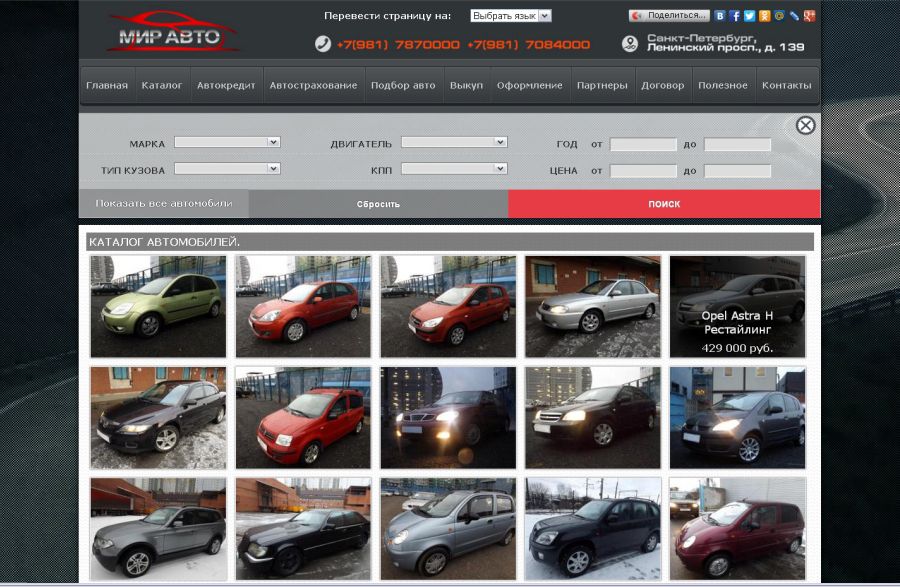Click the ГОД до input field

pos(738,144)
